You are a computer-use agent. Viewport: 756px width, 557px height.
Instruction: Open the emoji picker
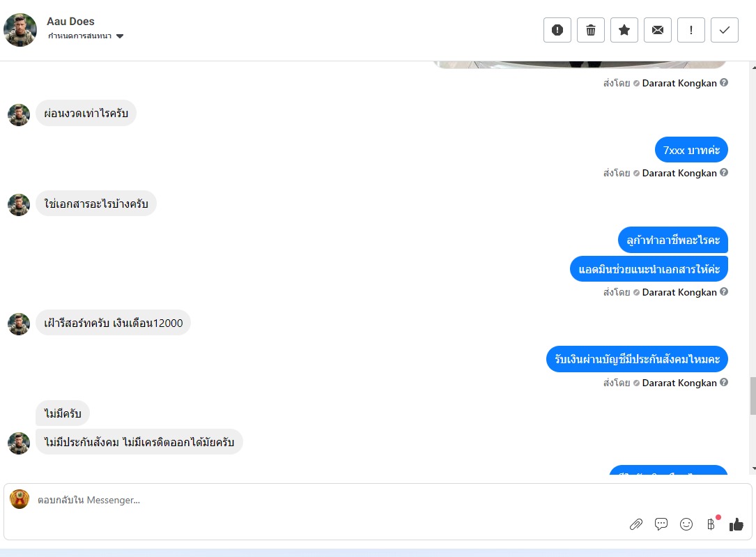tap(686, 524)
